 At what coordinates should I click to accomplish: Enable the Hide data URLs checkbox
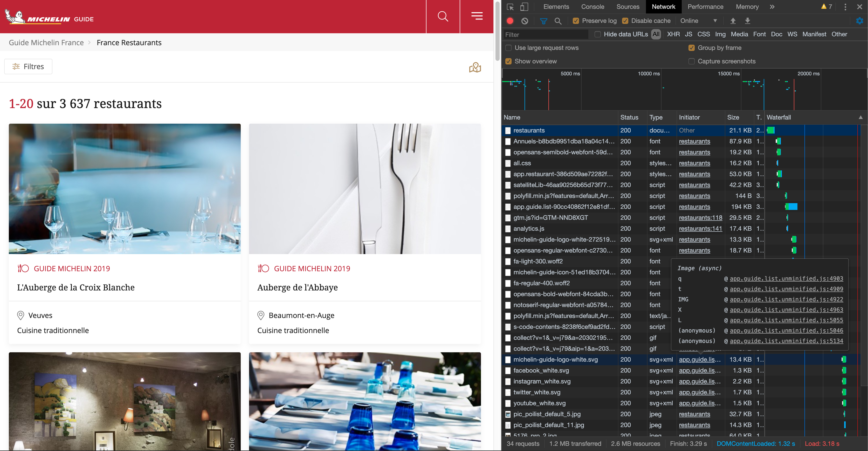(x=597, y=34)
